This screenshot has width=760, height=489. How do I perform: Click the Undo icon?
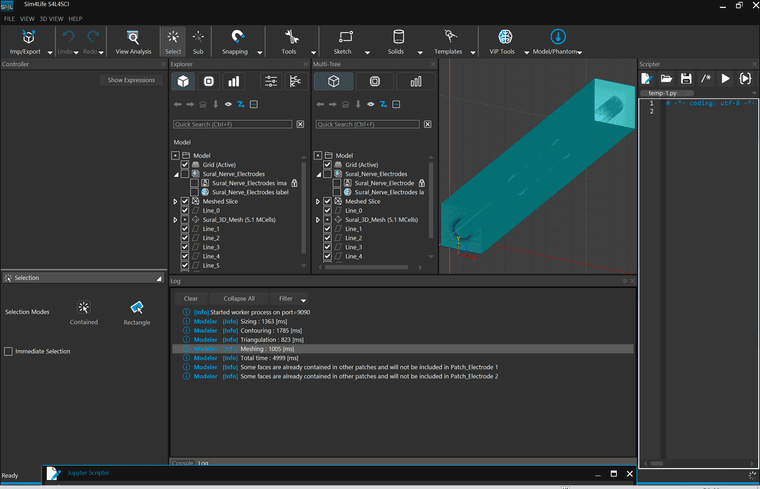coord(68,37)
